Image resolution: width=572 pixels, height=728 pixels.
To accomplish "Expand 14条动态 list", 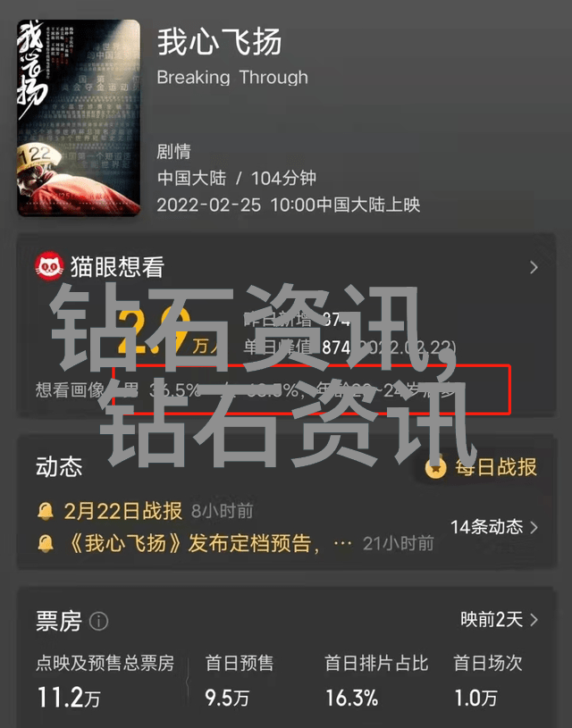I will pyautogui.click(x=494, y=527).
